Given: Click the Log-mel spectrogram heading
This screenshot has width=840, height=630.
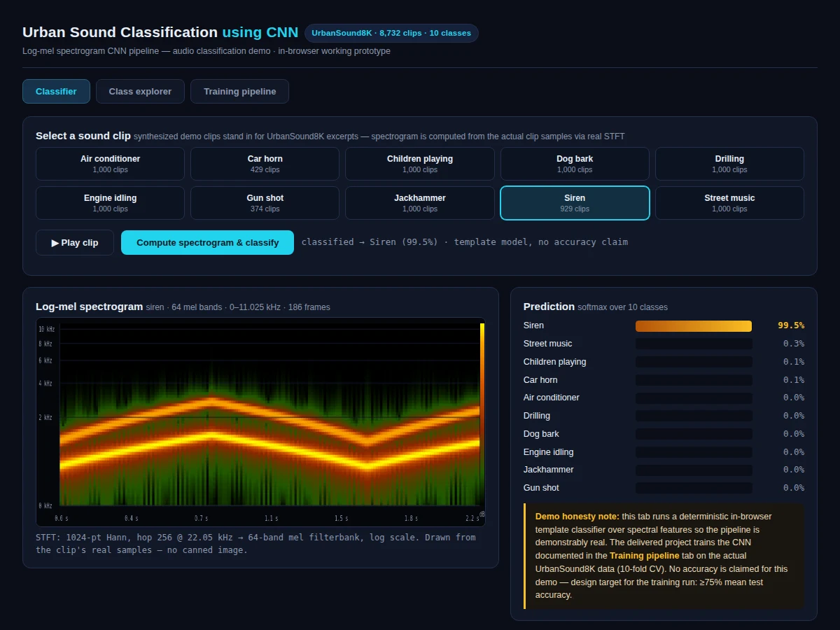Looking at the screenshot, I should (x=89, y=307).
